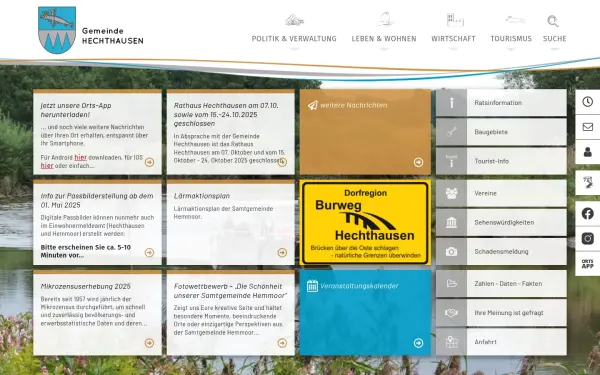Viewport: 600px width, 375px height.
Task: Click the group icon next to Vereine
Action: pos(452,193)
